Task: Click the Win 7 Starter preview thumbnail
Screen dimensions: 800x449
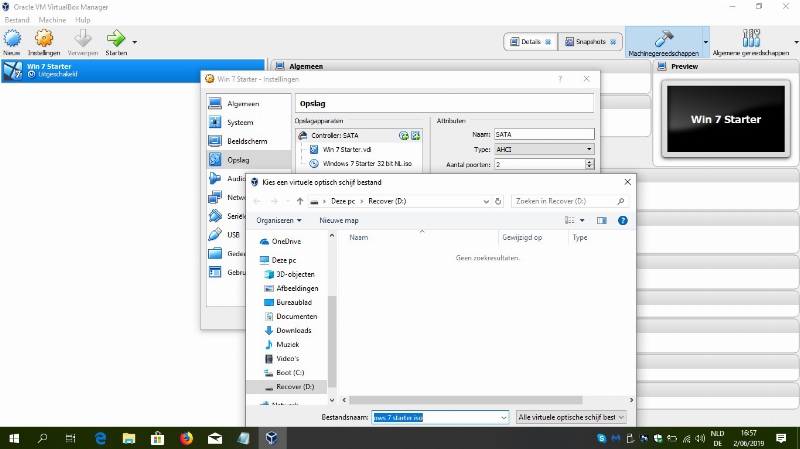Action: click(x=726, y=119)
